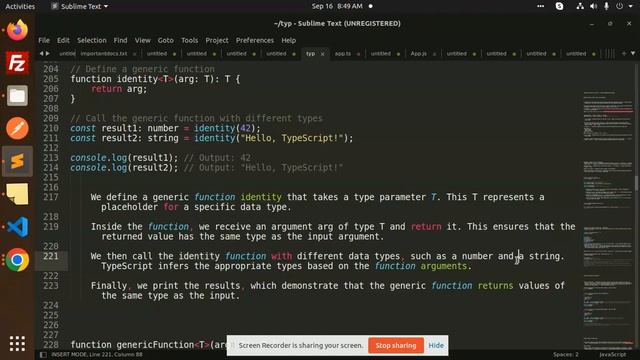Toggle the side bar icon in status bar

coord(43,355)
